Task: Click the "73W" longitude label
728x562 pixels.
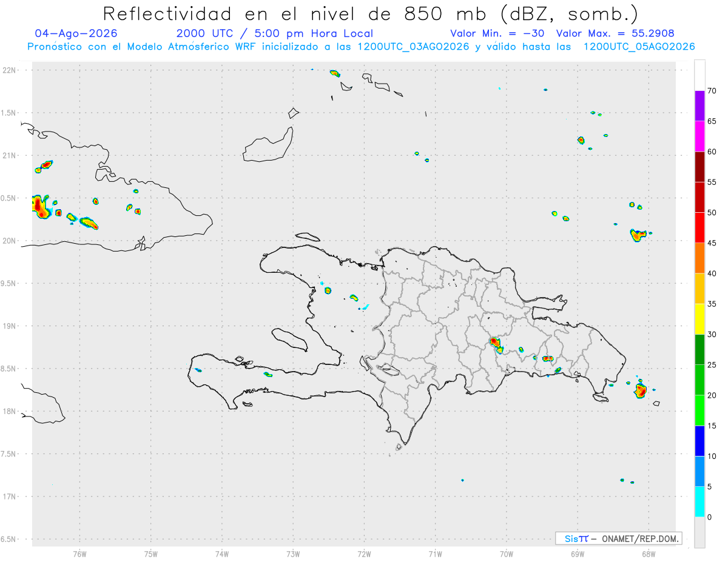Action: pyautogui.click(x=293, y=554)
